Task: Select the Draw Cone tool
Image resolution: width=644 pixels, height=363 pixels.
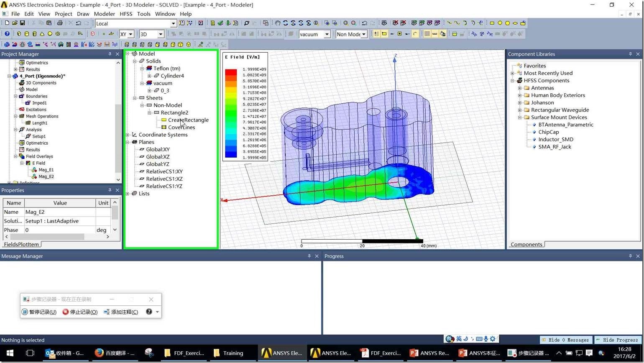Action: 42,34
